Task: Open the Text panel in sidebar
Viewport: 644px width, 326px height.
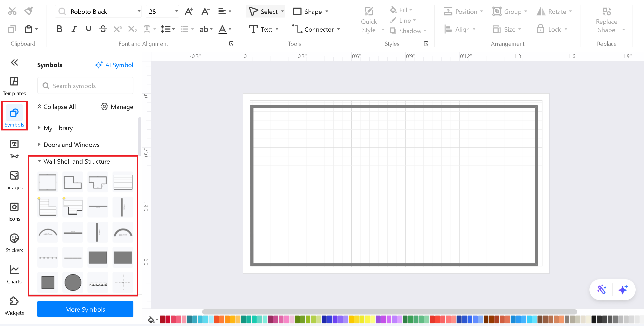Action: pyautogui.click(x=14, y=149)
